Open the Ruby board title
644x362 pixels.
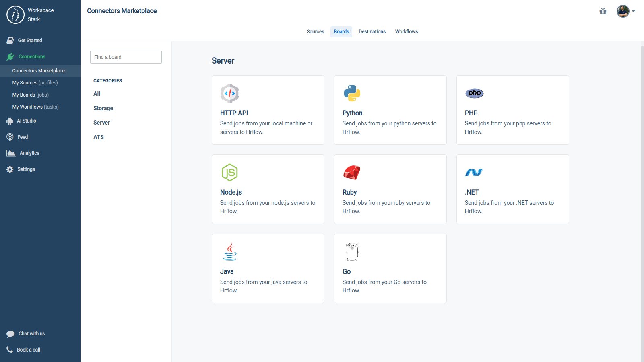pyautogui.click(x=349, y=193)
